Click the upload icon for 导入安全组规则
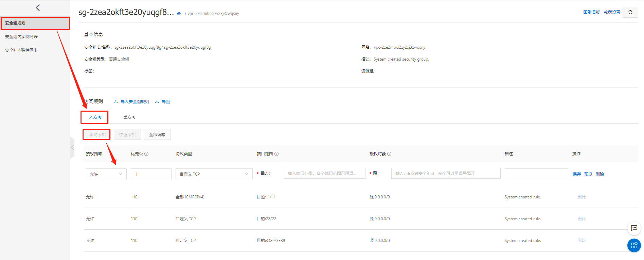The image size is (644, 260). [116, 101]
